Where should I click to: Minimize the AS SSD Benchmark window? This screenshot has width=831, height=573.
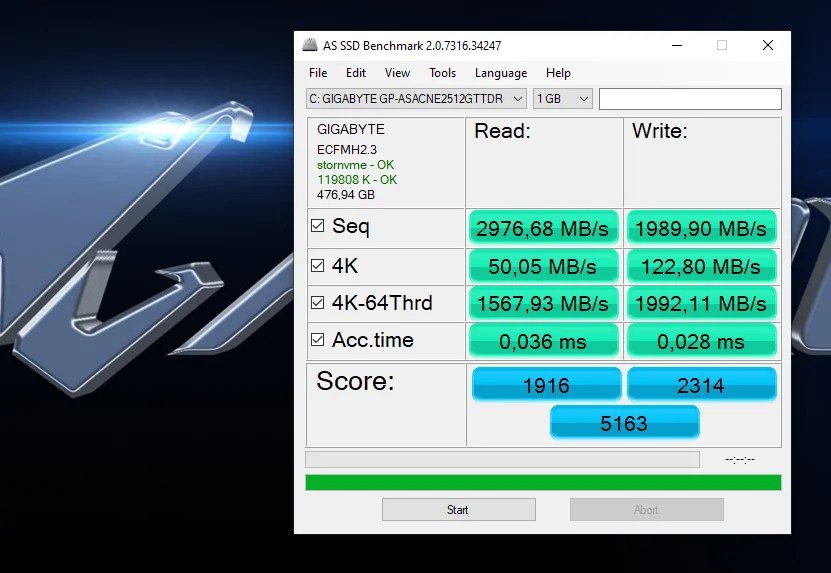676,45
